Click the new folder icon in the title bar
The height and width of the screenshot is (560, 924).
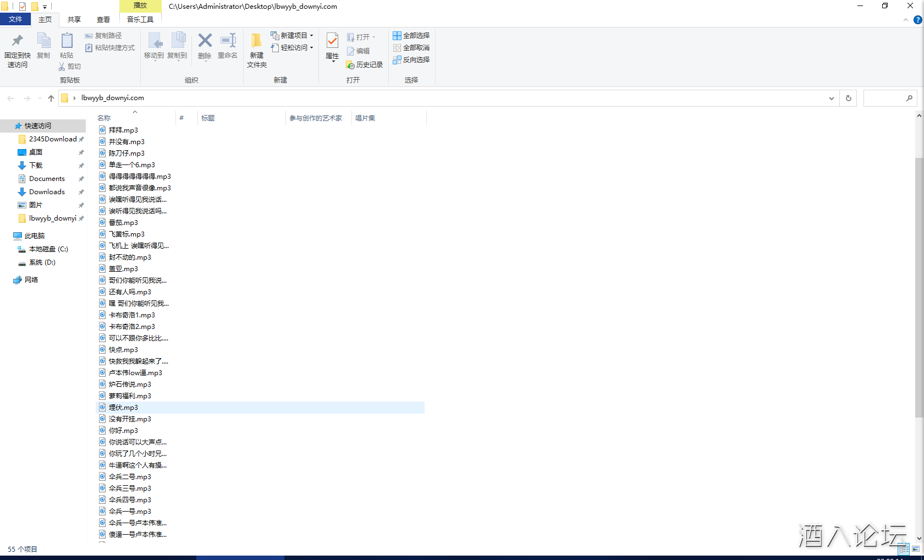(35, 7)
